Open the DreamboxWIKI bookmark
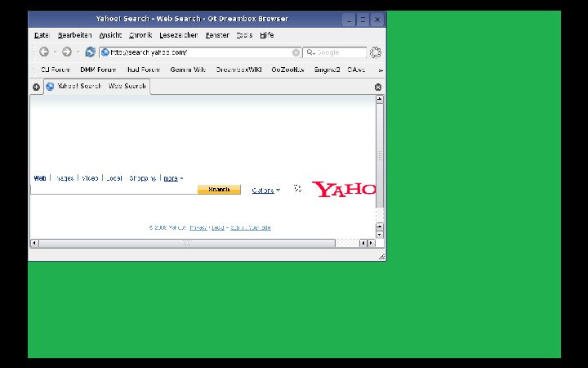Viewport: 588px width, 368px height. (238, 70)
